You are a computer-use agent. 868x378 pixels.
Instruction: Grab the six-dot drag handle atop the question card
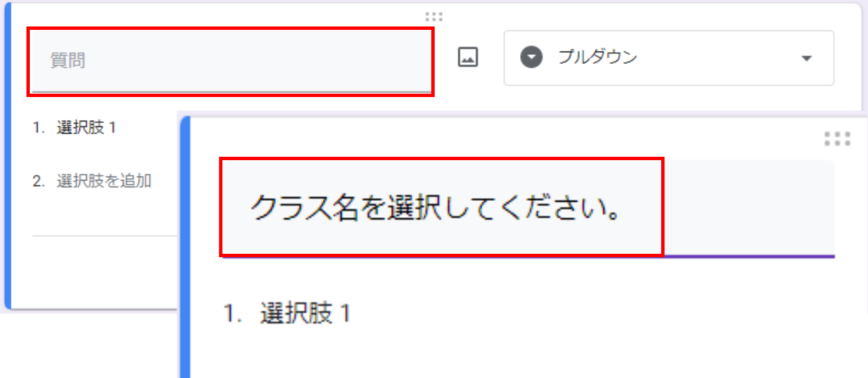click(434, 17)
